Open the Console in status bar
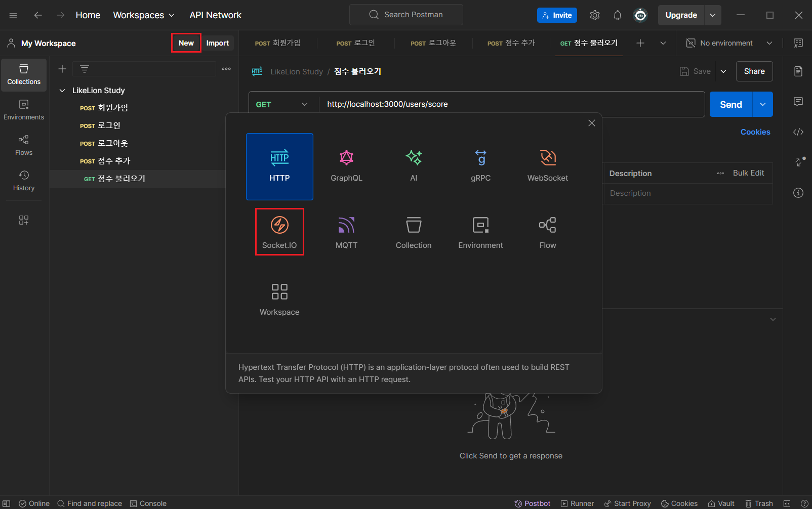 tap(148, 503)
